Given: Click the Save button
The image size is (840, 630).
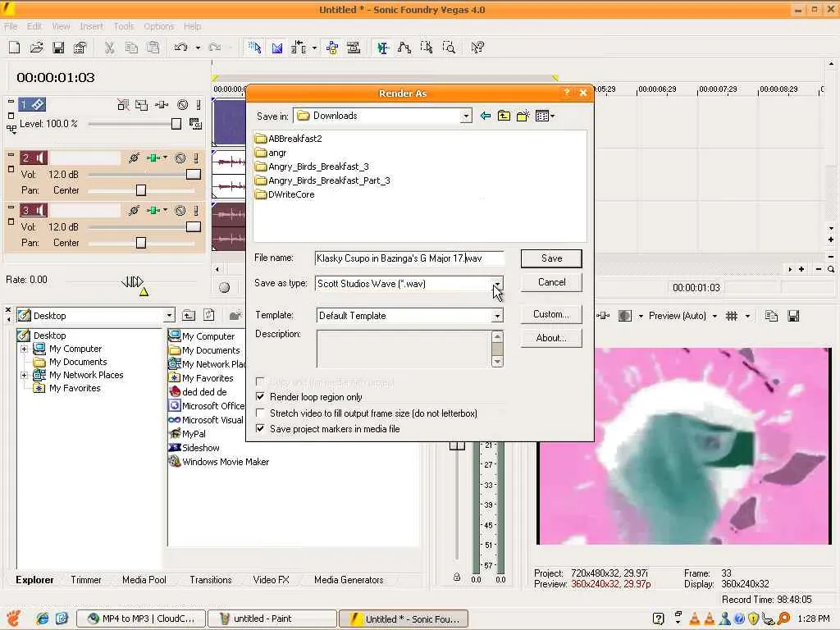Looking at the screenshot, I should [551, 258].
